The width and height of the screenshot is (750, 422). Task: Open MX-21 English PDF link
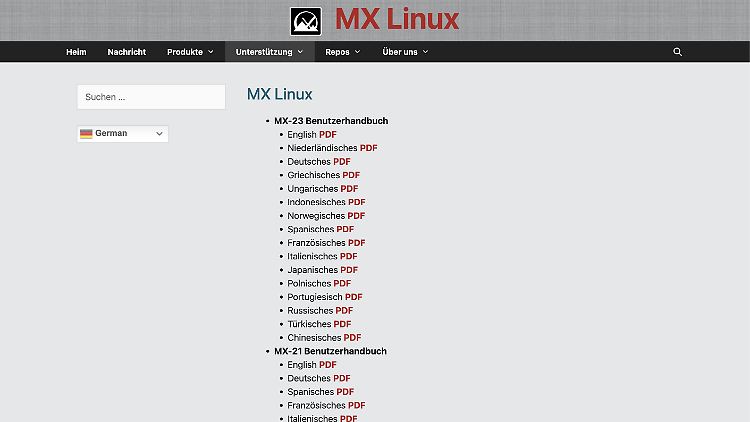tap(328, 365)
